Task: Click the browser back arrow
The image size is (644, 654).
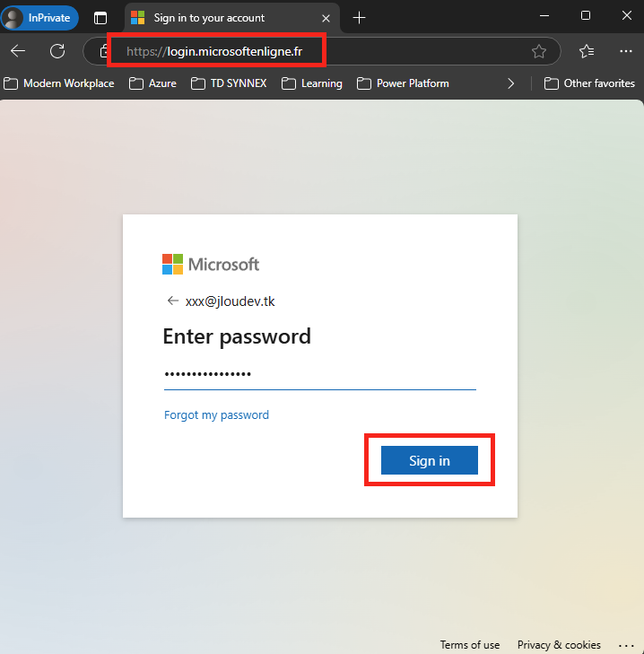Action: coord(18,51)
